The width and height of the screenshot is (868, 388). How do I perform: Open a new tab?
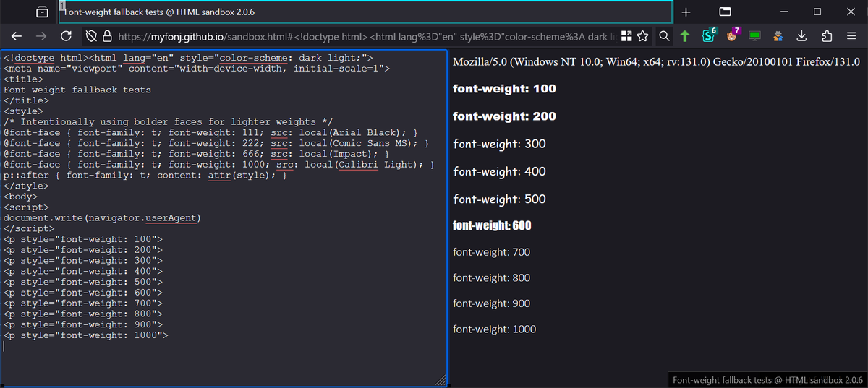(x=686, y=12)
